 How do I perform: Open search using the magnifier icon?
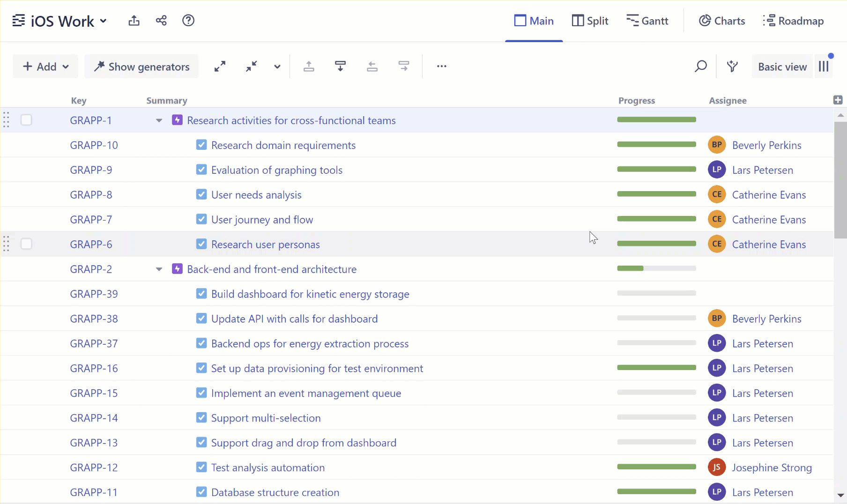[x=700, y=66]
